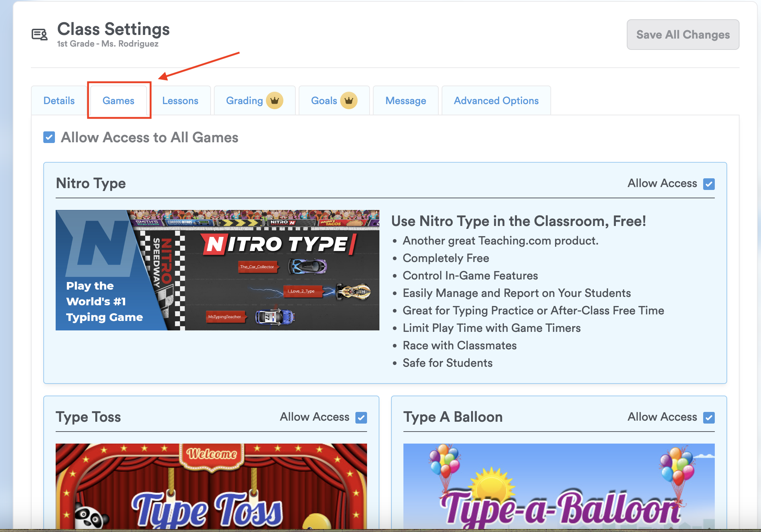This screenshot has width=761, height=532.
Task: Click the Nitro Type promotional banner image
Action: [217, 270]
